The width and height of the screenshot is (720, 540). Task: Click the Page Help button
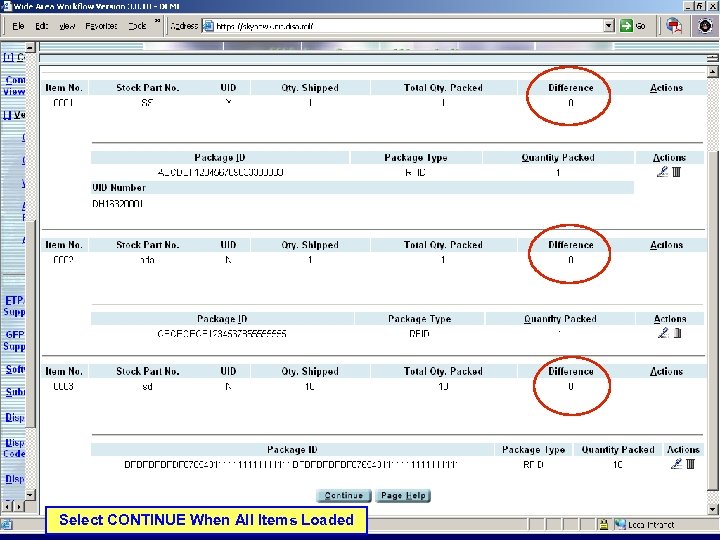[x=403, y=495]
